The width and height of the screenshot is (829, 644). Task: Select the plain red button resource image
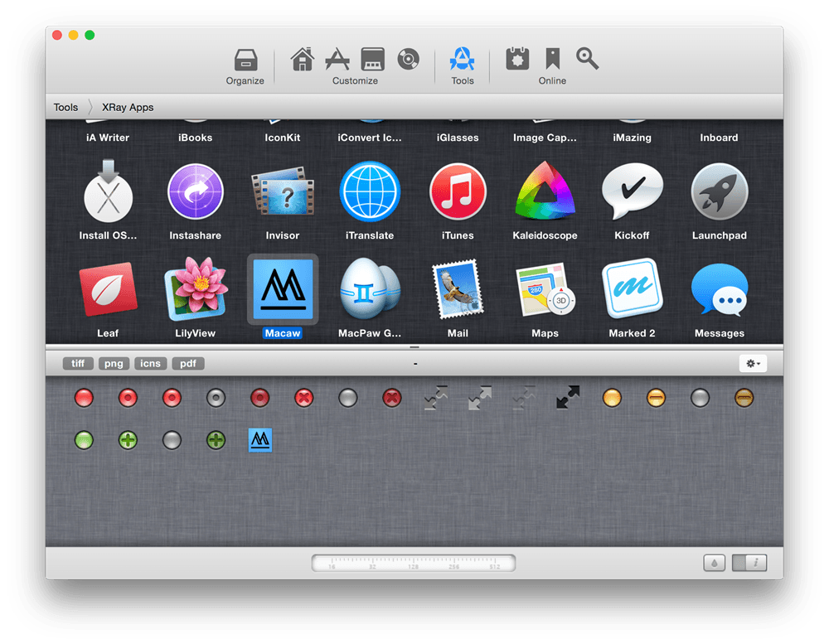pyautogui.click(x=84, y=398)
